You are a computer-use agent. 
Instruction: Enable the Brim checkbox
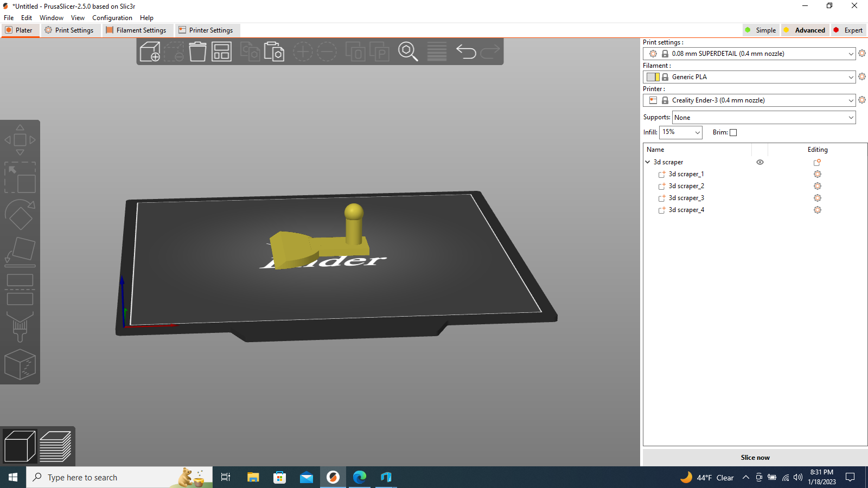(x=733, y=132)
